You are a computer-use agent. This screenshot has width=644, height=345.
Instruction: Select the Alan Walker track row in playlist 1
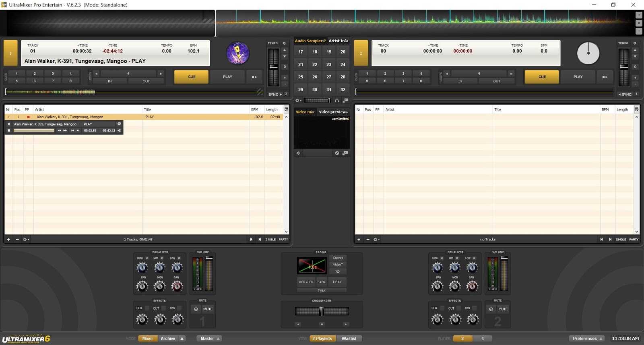144,117
